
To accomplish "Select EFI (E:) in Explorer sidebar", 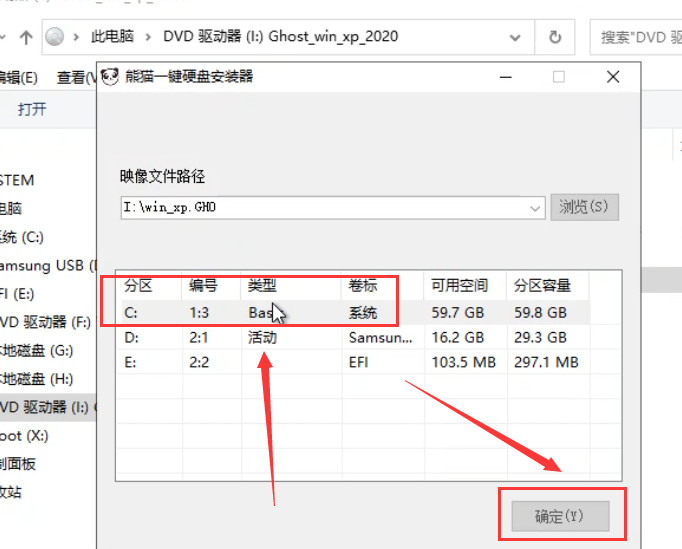I will 17,294.
